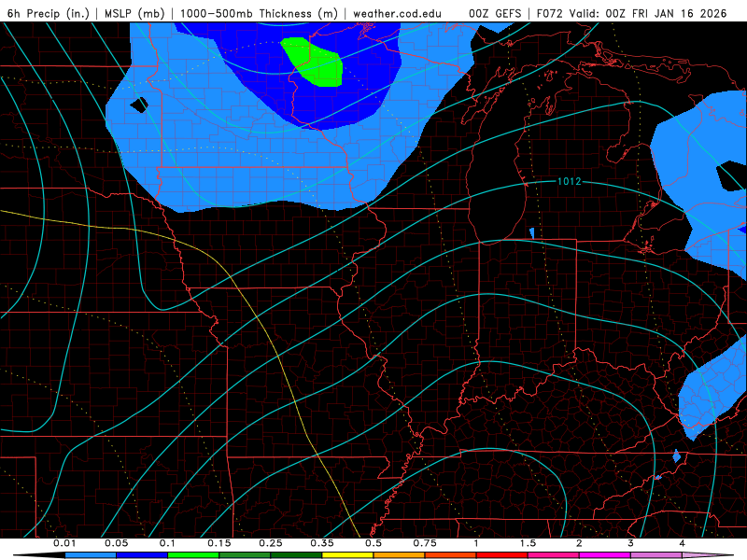Click the dark blue 0.05 legend swatch
747x560 pixels.
142,555
